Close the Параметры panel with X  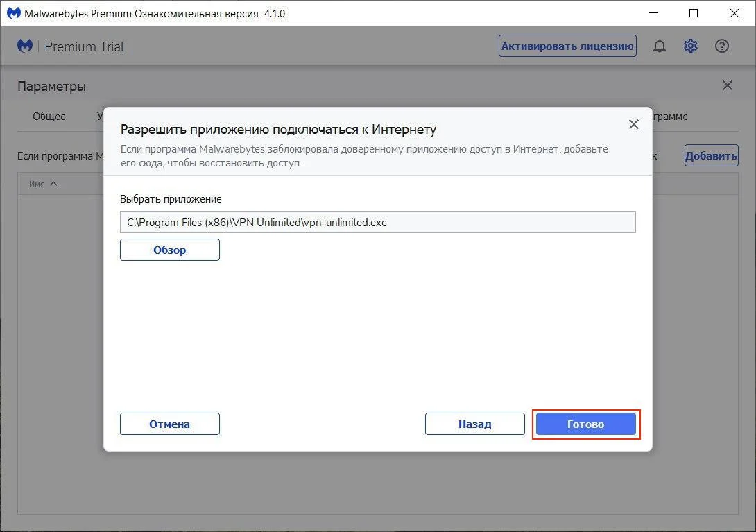[x=727, y=86]
